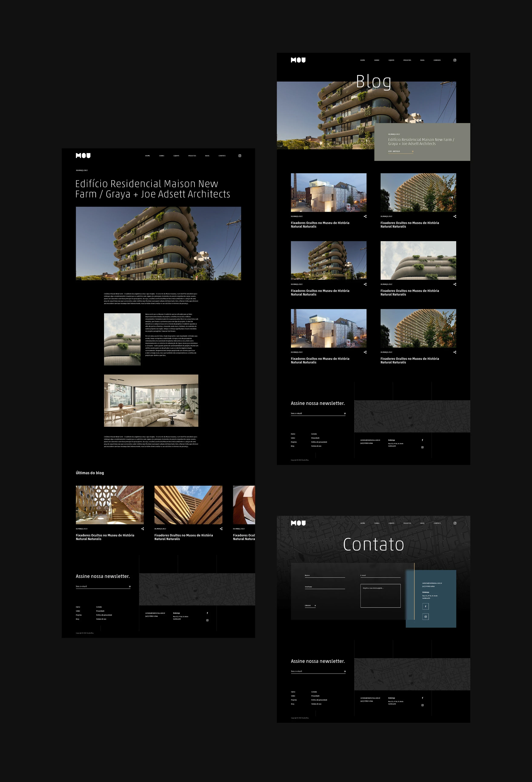Screen dimensions: 532x782
Task: Open EQUIPE menu on the Contato page
Action: 391,523
